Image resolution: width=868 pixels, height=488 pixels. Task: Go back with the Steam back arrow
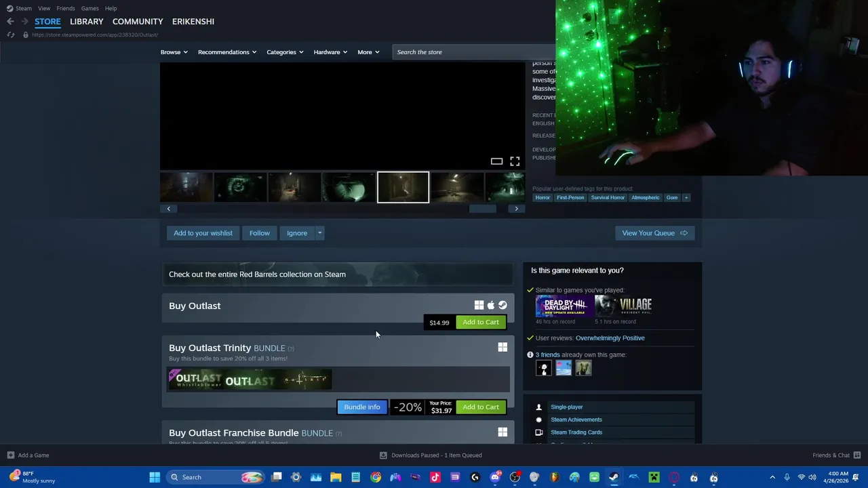click(x=10, y=22)
